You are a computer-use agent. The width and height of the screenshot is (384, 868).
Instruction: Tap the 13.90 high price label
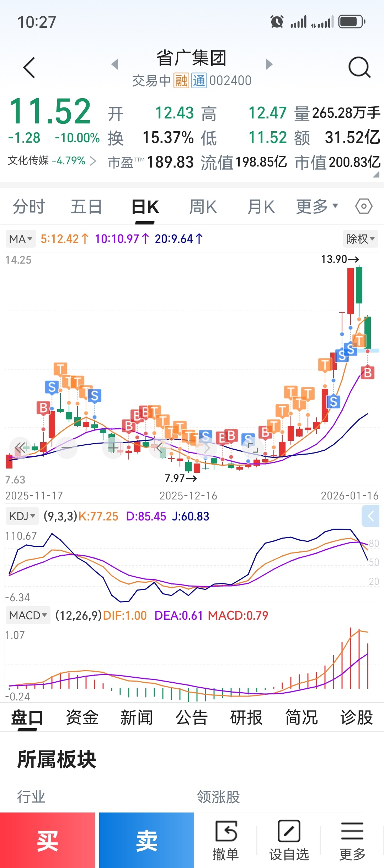(x=340, y=259)
